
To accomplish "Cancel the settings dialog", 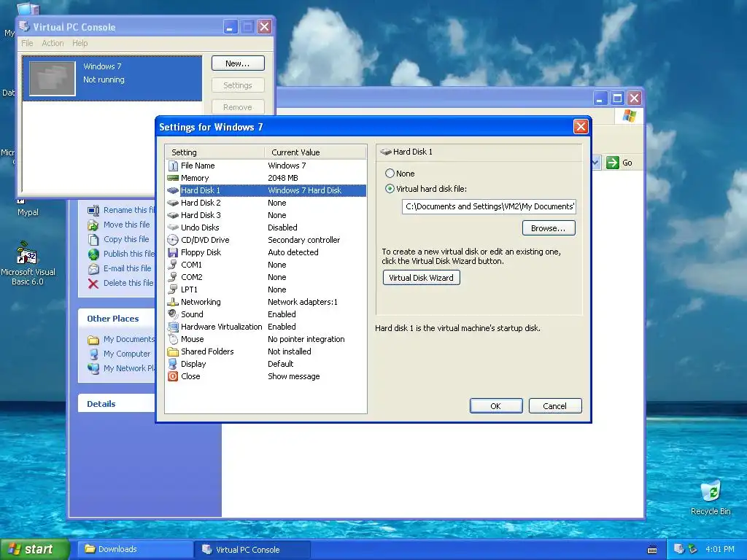I will point(554,405).
